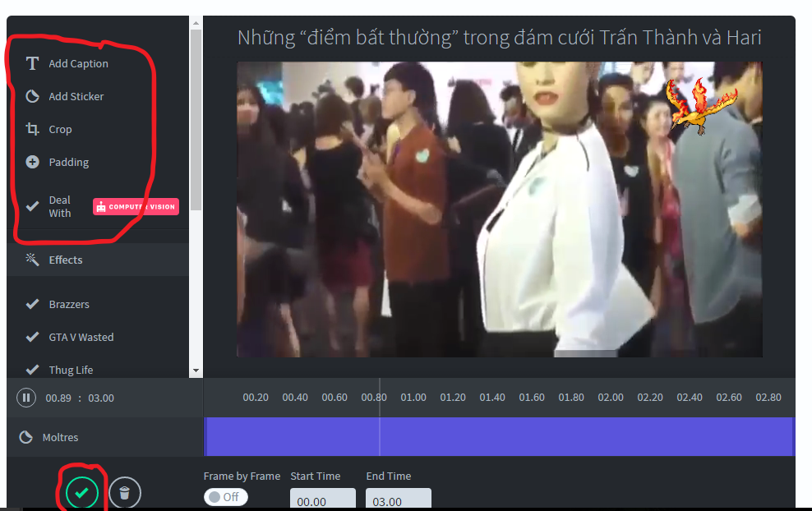
Task: Click the 02.80 mark on timeline ruler
Action: (768, 397)
